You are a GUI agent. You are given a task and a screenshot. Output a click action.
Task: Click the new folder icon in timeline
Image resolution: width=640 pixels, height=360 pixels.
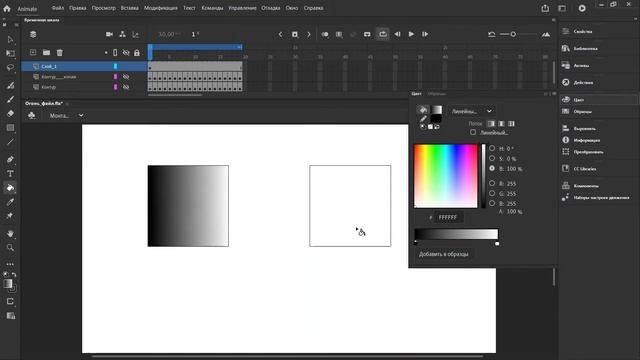(47, 52)
